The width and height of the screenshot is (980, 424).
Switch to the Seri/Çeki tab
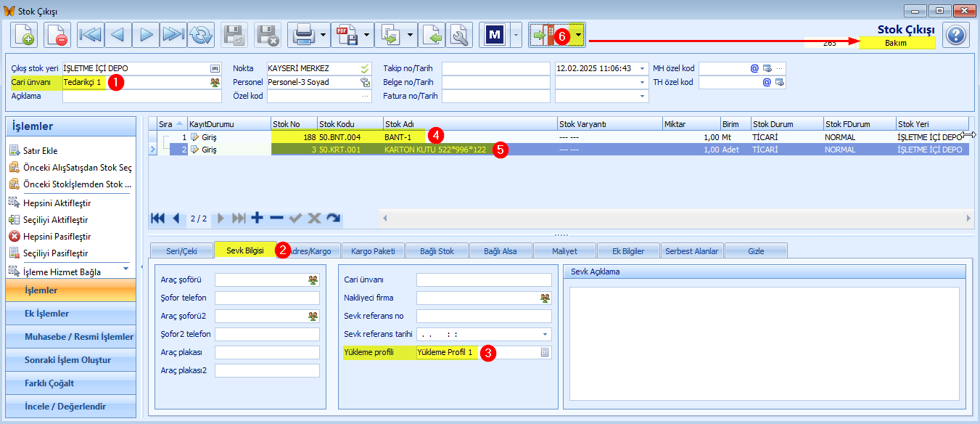click(182, 251)
